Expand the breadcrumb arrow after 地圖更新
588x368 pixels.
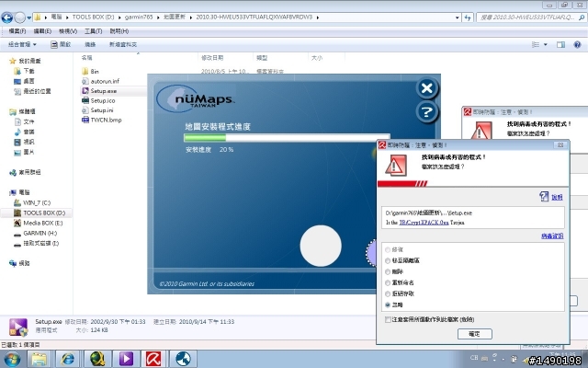(191, 17)
